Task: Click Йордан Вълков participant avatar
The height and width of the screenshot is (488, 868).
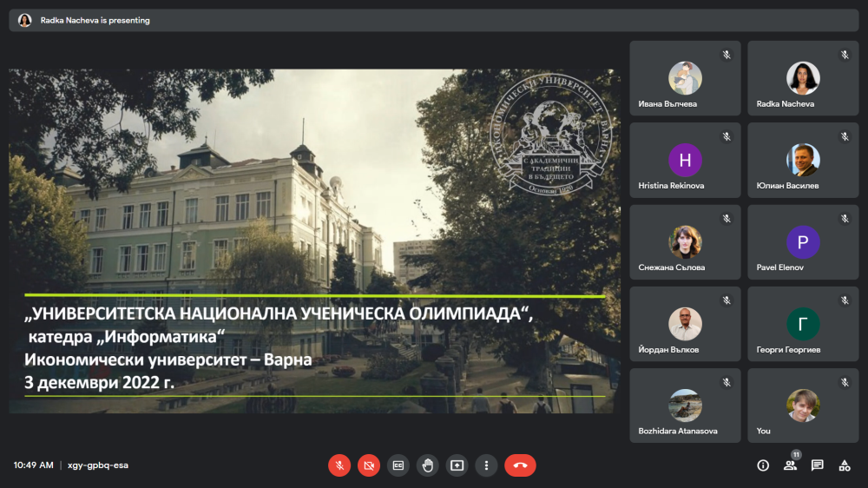Action: (x=685, y=324)
